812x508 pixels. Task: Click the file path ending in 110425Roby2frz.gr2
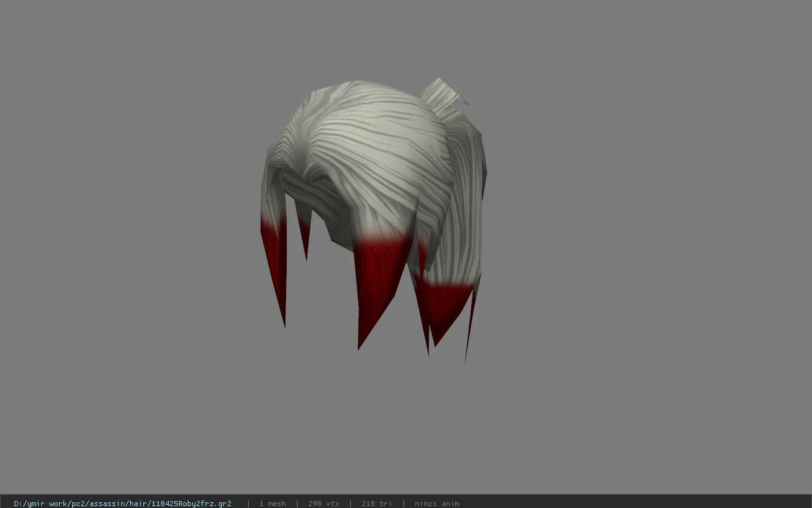click(122, 504)
